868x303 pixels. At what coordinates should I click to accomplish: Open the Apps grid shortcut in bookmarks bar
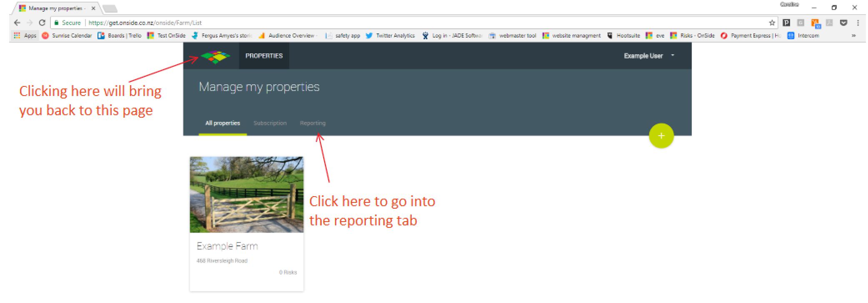point(25,36)
